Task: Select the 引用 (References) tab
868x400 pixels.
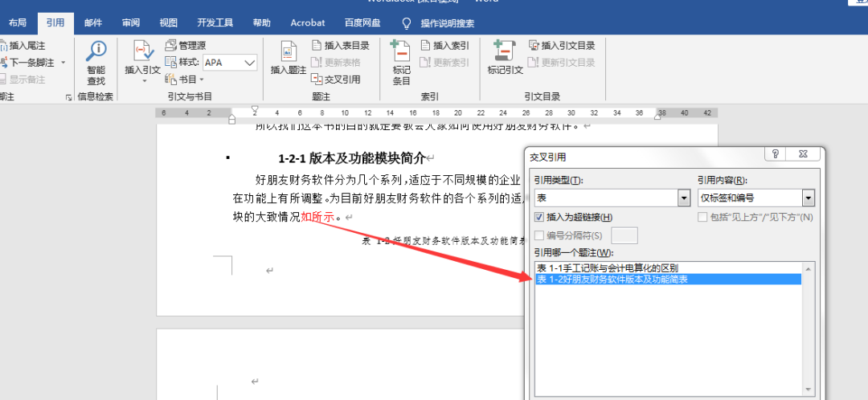Action: [x=55, y=22]
